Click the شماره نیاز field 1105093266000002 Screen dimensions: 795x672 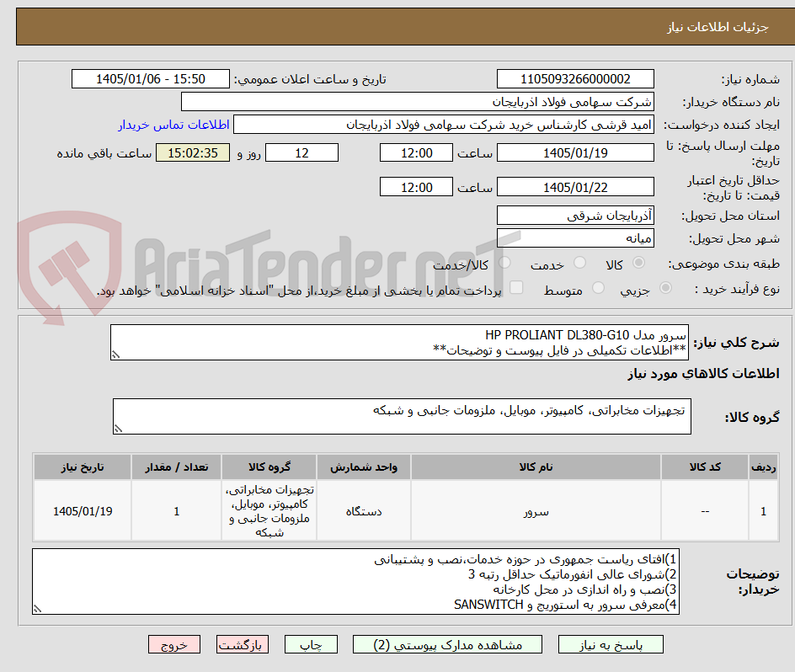point(575,79)
